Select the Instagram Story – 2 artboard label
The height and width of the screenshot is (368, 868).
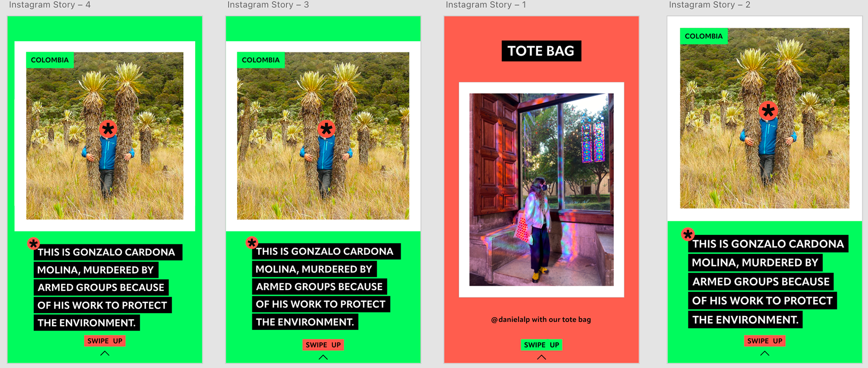click(x=710, y=5)
